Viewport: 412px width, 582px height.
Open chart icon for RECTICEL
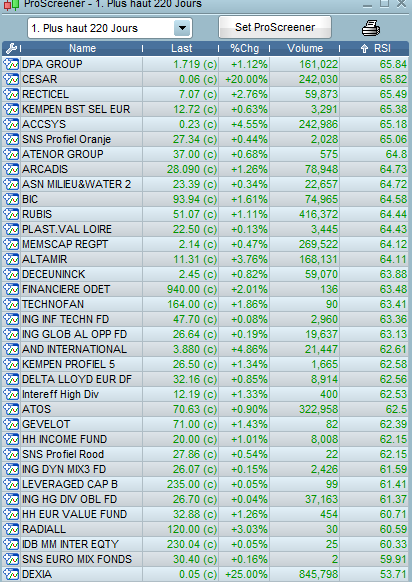[x=11, y=94]
